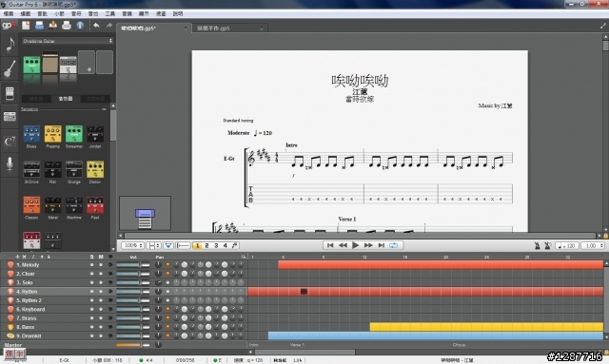This screenshot has height=364, width=609.
Task: Toggle loop playback icon
Action: (393, 245)
